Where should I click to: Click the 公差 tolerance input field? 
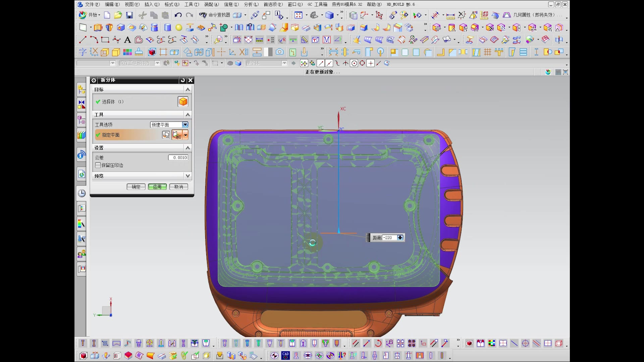point(178,158)
